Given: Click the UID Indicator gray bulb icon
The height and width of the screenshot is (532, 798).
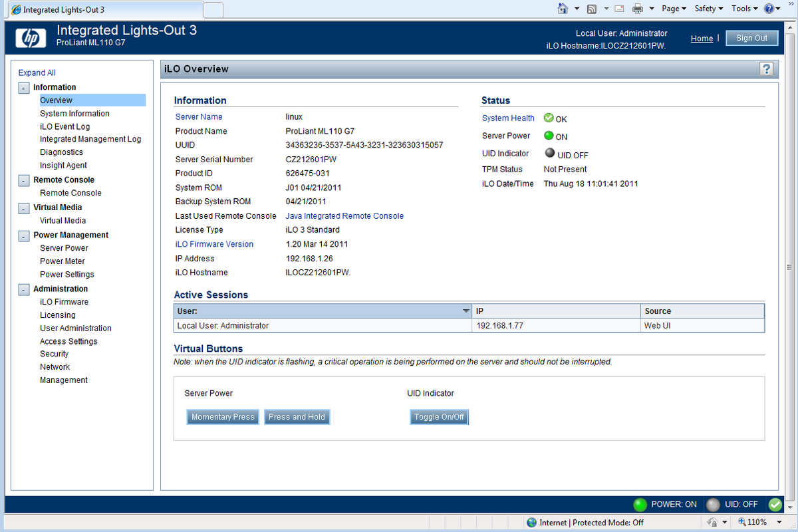Looking at the screenshot, I should click(549, 152).
